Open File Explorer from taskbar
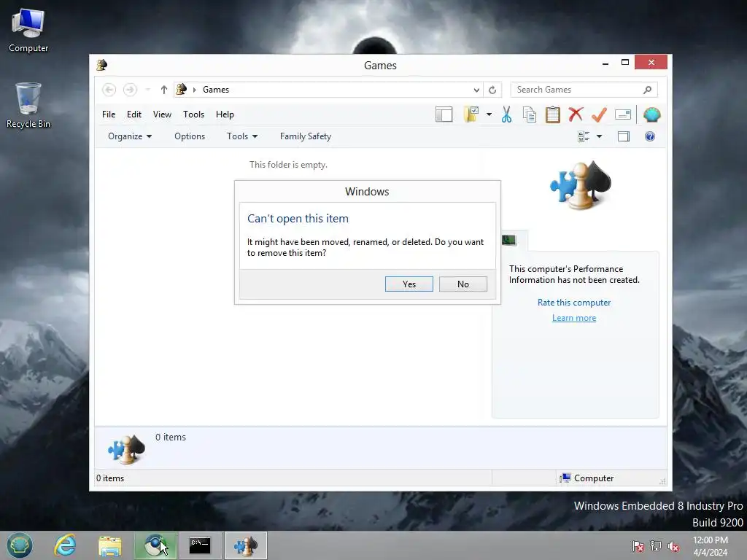 click(x=110, y=545)
